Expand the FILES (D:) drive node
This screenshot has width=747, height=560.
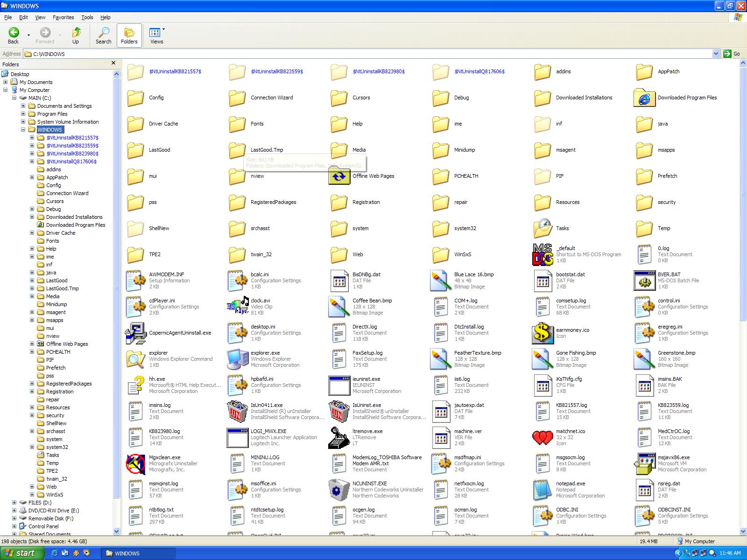(x=14, y=503)
